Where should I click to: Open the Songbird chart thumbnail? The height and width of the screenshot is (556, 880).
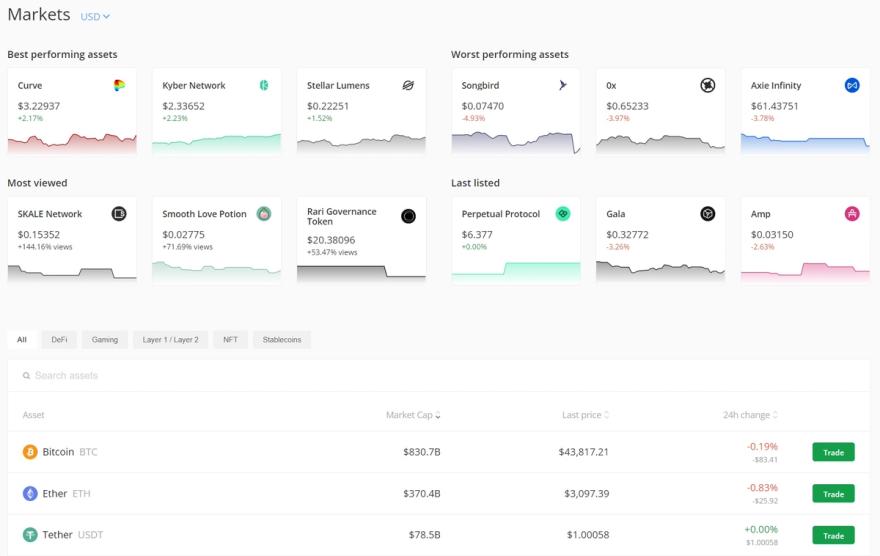tap(516, 143)
